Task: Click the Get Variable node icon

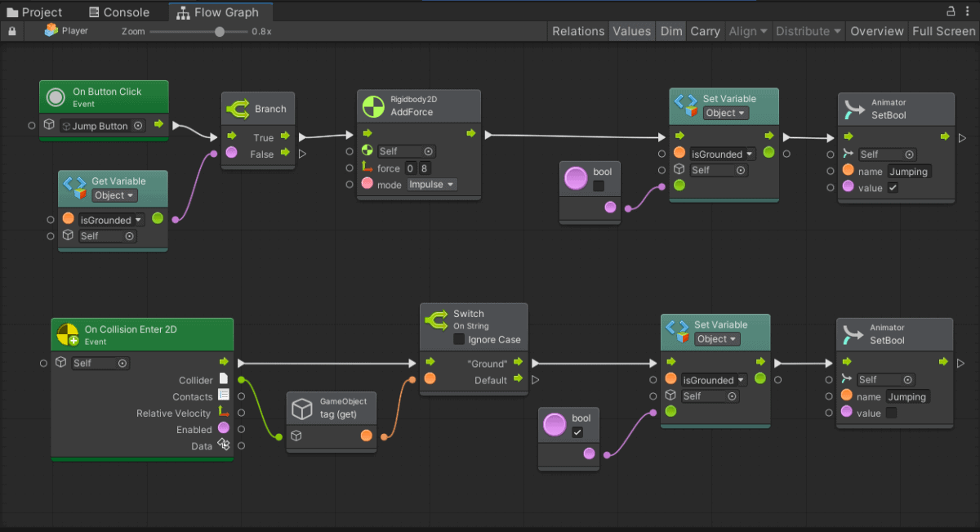Action: (x=74, y=188)
